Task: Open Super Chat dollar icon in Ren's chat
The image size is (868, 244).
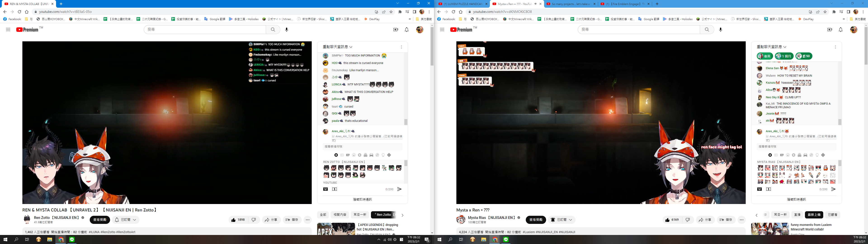Action: point(335,189)
